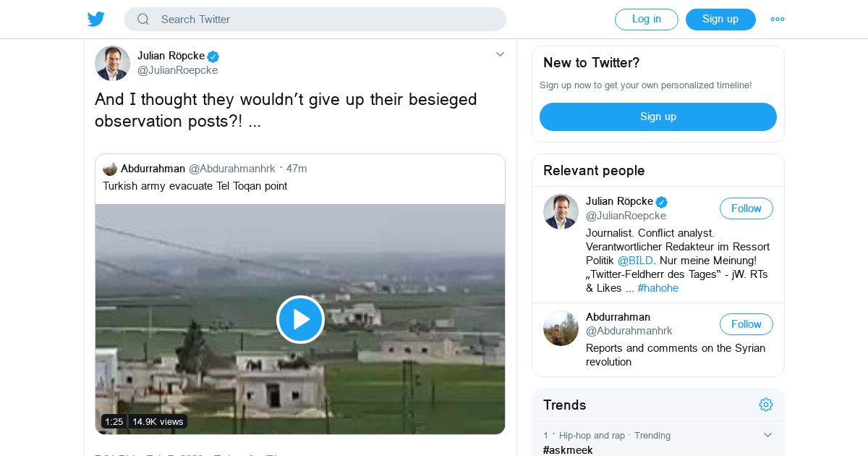This screenshot has width=868, height=456.
Task: Expand the #askmeek trend options chevron
Action: pos(768,435)
